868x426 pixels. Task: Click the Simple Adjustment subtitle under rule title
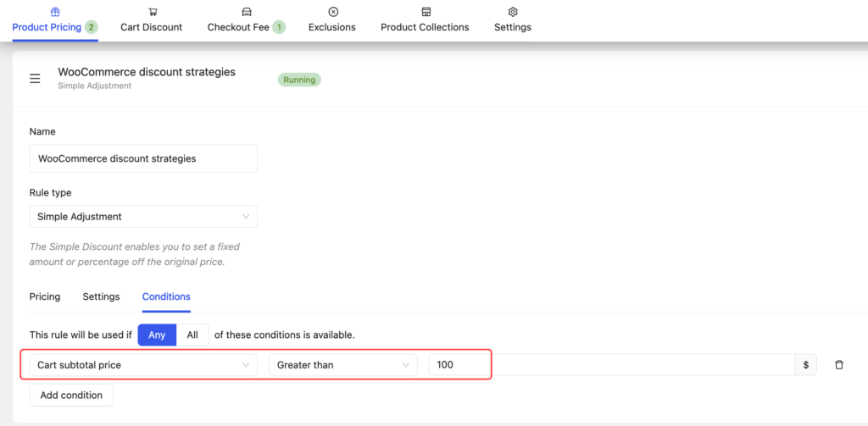pyautogui.click(x=95, y=86)
